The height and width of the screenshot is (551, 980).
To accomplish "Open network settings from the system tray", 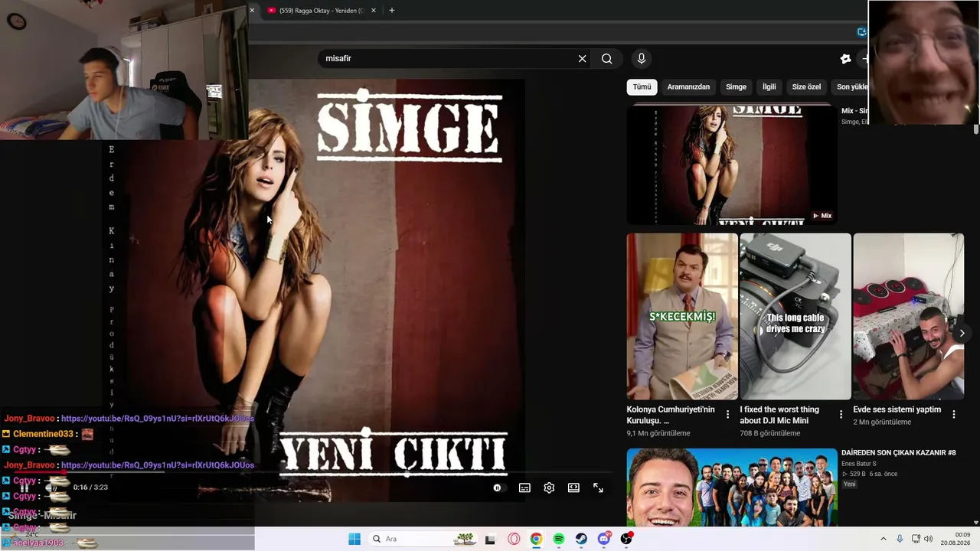I will click(x=916, y=539).
